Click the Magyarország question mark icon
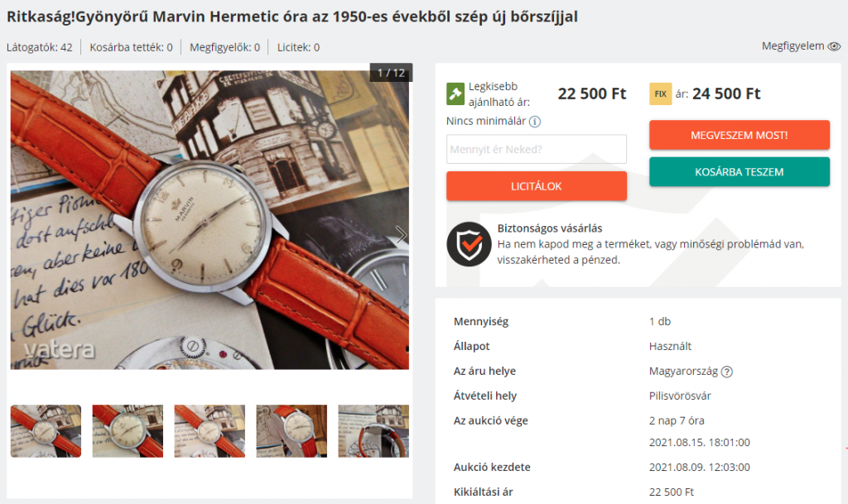 (x=727, y=372)
